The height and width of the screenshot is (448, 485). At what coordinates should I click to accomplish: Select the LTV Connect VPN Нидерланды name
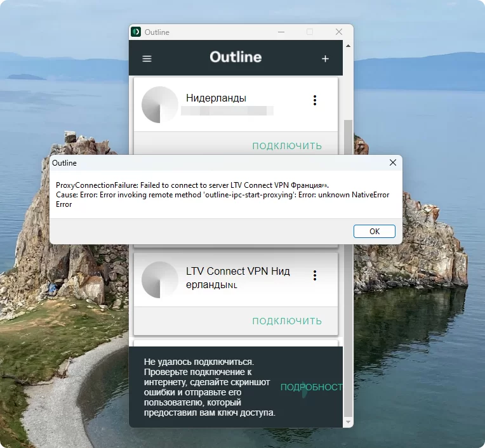pyautogui.click(x=238, y=278)
